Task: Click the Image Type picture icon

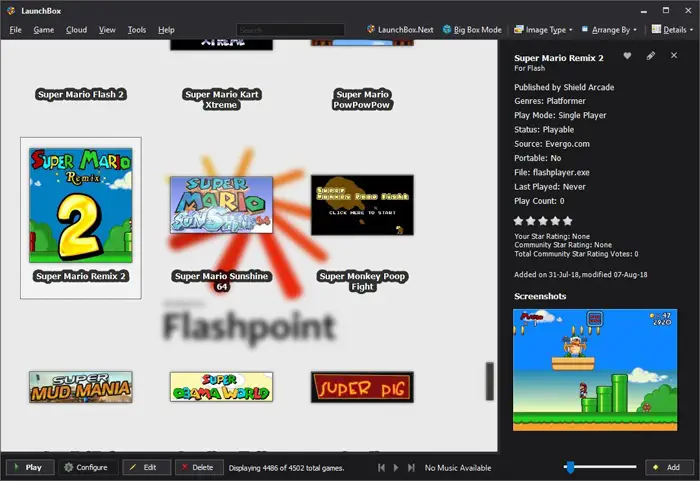Action: point(519,29)
